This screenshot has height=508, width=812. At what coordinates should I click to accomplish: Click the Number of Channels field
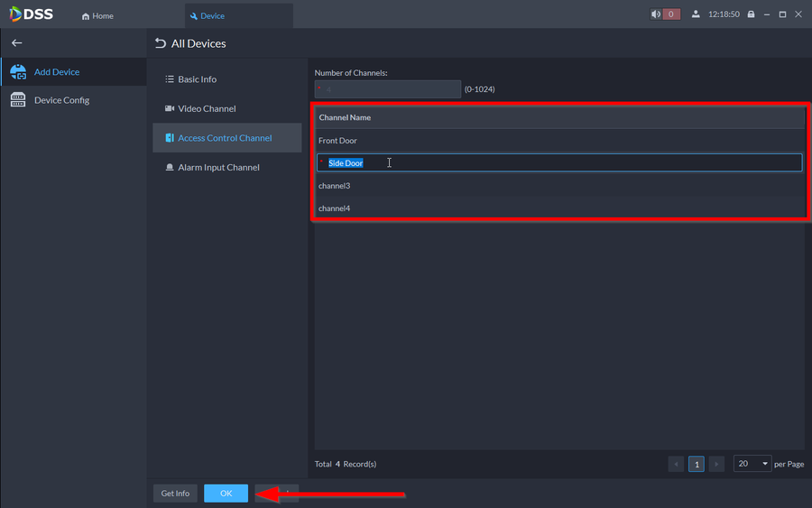388,89
